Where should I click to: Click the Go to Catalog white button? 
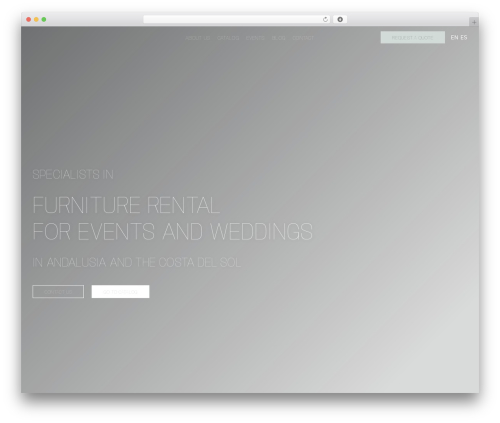tap(120, 292)
